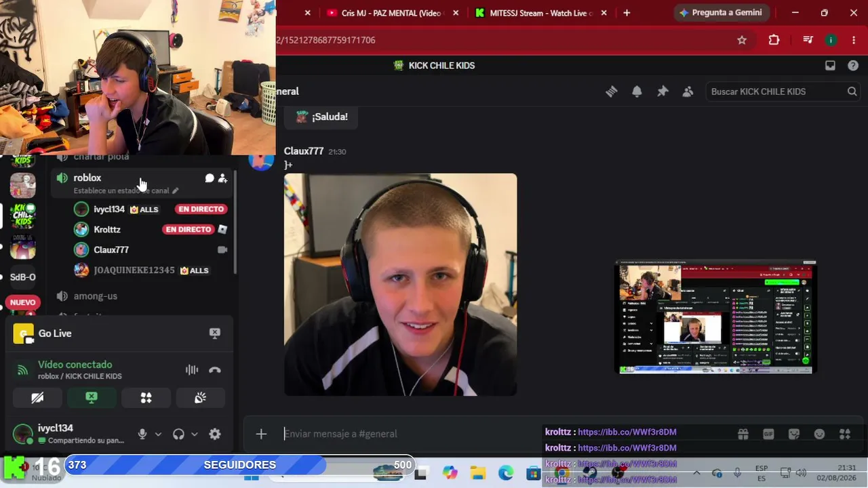
Task: Switch to MITESSJ Stream Kick tab
Action: pyautogui.click(x=540, y=13)
